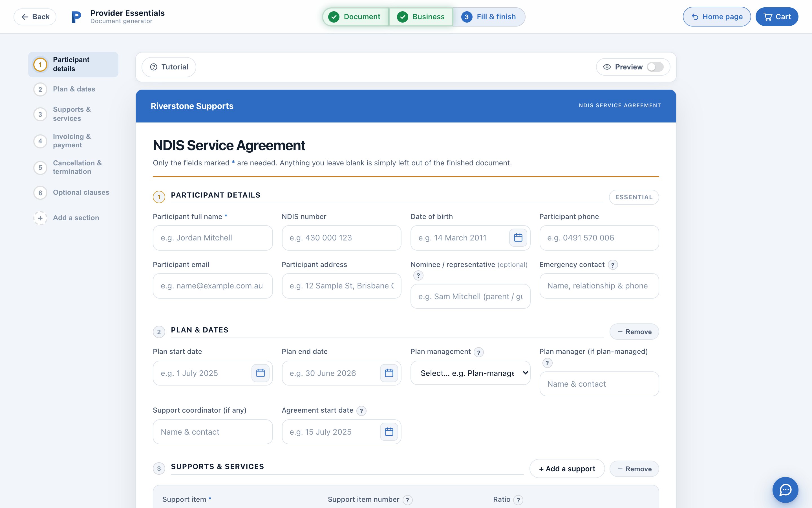Jump to Participant details in sidebar
This screenshot has width=812, height=508.
(x=73, y=65)
